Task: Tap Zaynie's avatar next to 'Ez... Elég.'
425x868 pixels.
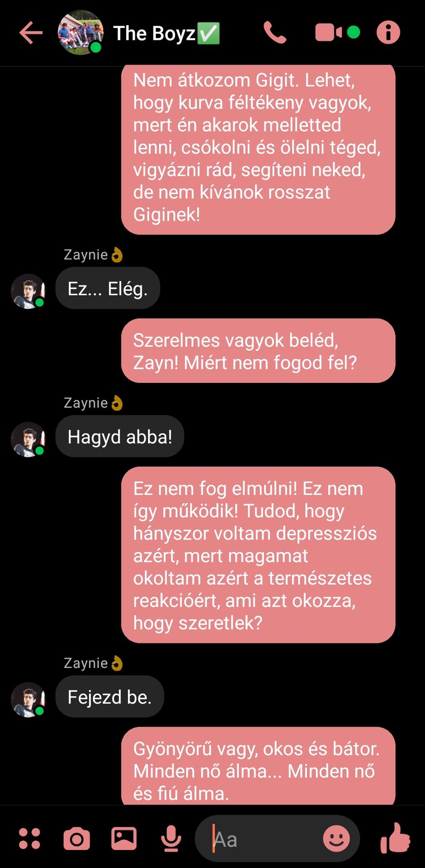Action: coord(29,291)
